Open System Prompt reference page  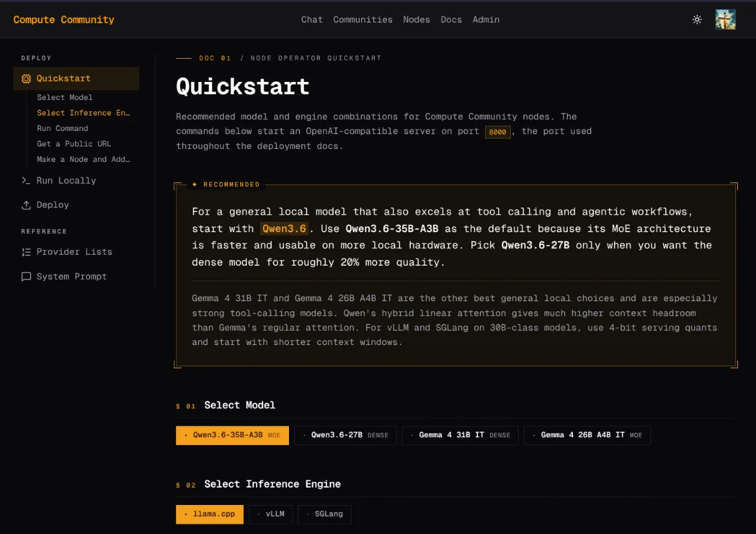click(72, 276)
